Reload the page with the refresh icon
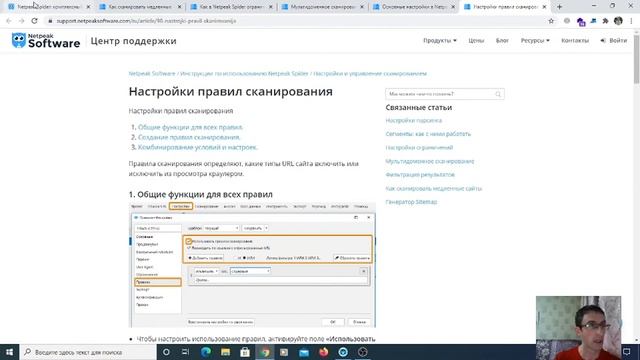The width and height of the screenshot is (640, 360). pyautogui.click(x=35, y=21)
